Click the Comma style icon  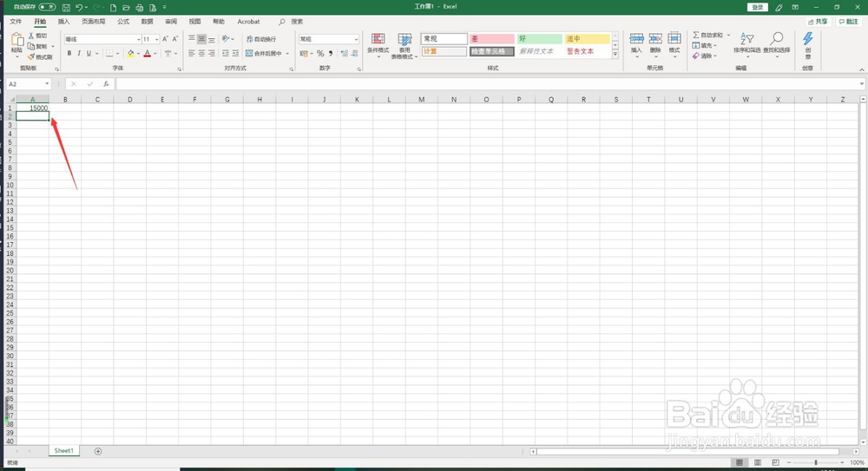click(331, 54)
